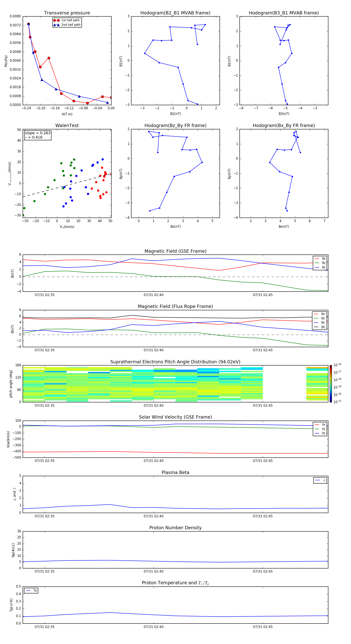Click the 'Solar Wind Velocity (GSE Frame)' title
The height and width of the screenshot is (644, 351).
point(175,417)
